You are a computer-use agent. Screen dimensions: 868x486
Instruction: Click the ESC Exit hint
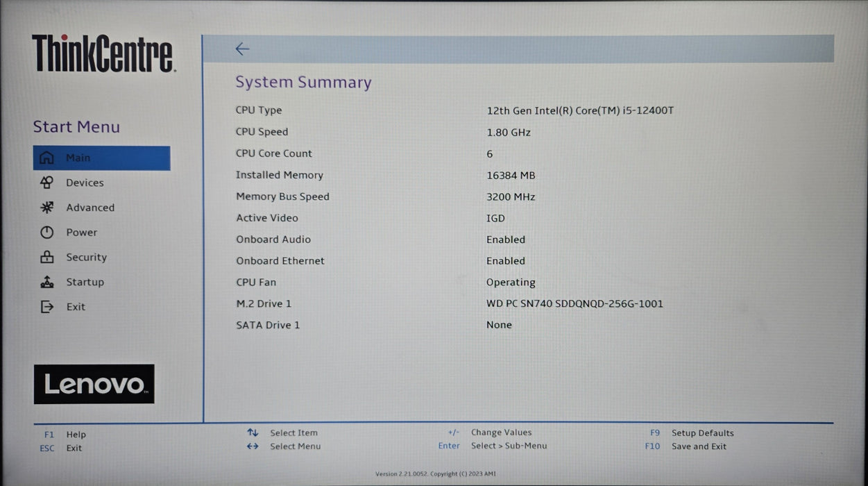coord(60,449)
